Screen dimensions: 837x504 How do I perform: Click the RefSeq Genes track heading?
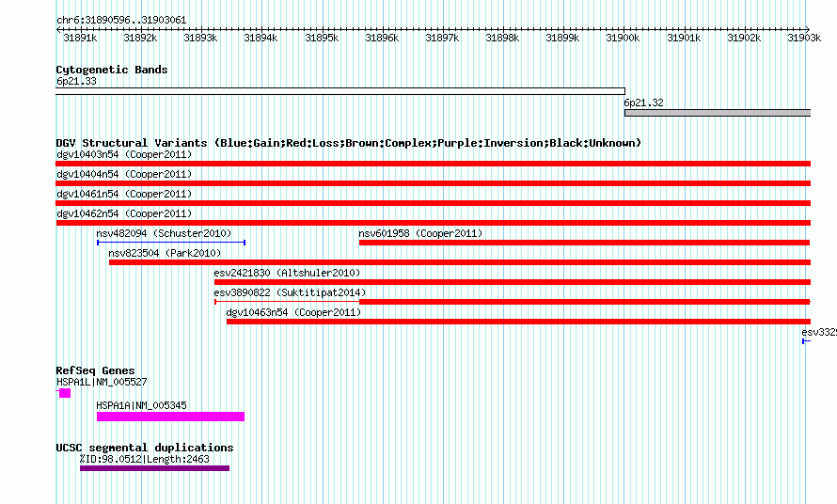coord(95,370)
